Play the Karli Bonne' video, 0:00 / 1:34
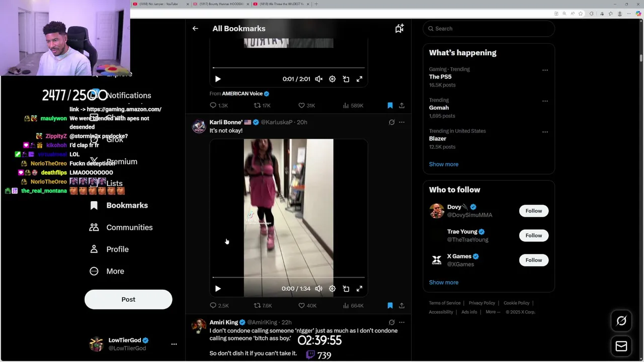The width and height of the screenshot is (644, 362). click(x=218, y=289)
